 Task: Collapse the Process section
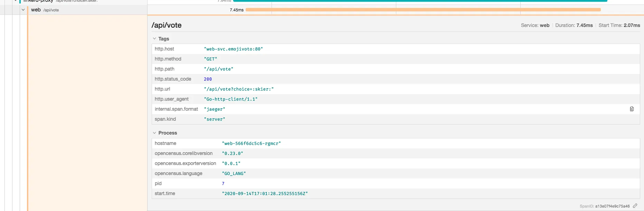click(x=165, y=133)
